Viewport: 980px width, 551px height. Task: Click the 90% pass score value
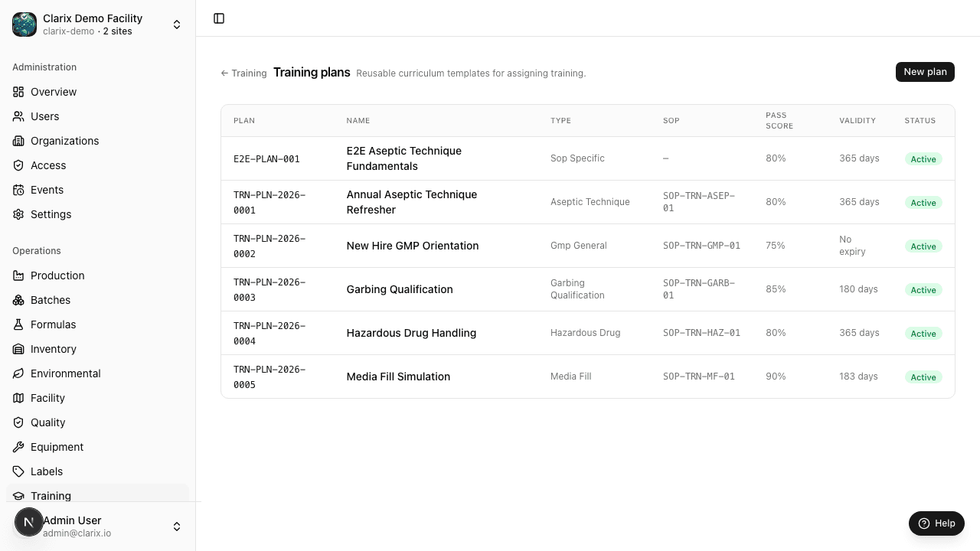(776, 377)
